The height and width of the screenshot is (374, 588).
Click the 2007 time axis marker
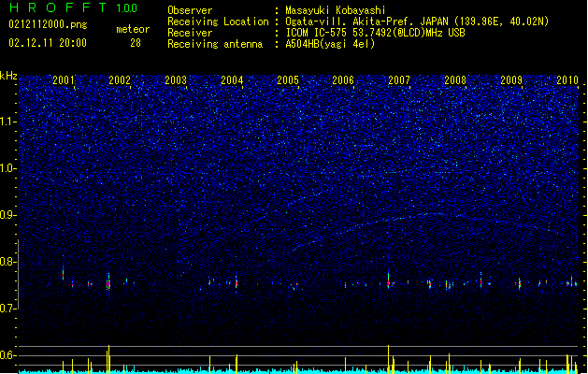click(x=399, y=79)
